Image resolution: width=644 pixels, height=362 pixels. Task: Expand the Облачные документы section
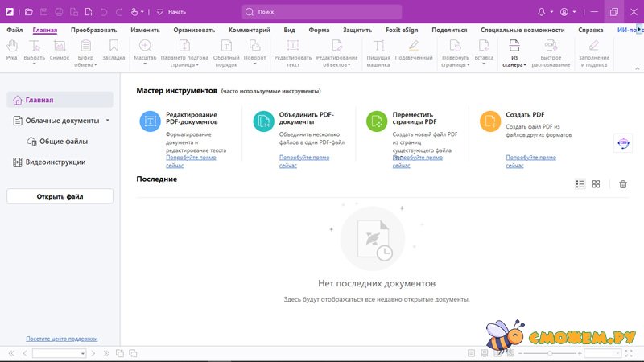(107, 121)
